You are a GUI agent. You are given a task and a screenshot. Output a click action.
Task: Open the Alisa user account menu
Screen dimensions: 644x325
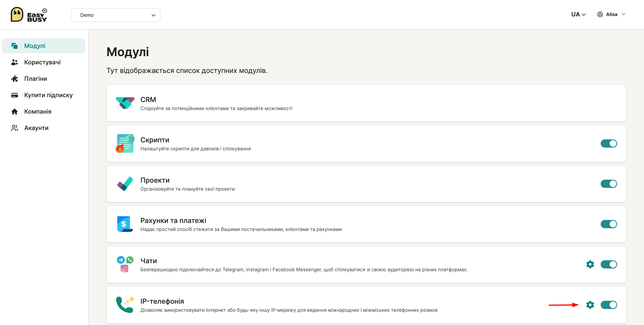coord(611,15)
